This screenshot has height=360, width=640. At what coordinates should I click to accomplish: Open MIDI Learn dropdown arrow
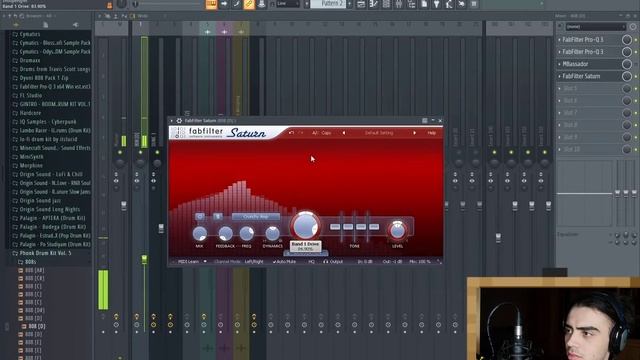(x=205, y=261)
